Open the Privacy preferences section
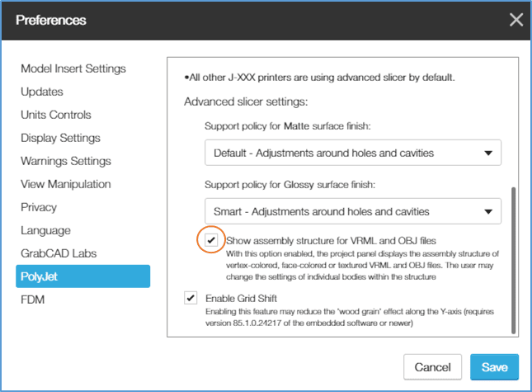 tap(39, 207)
